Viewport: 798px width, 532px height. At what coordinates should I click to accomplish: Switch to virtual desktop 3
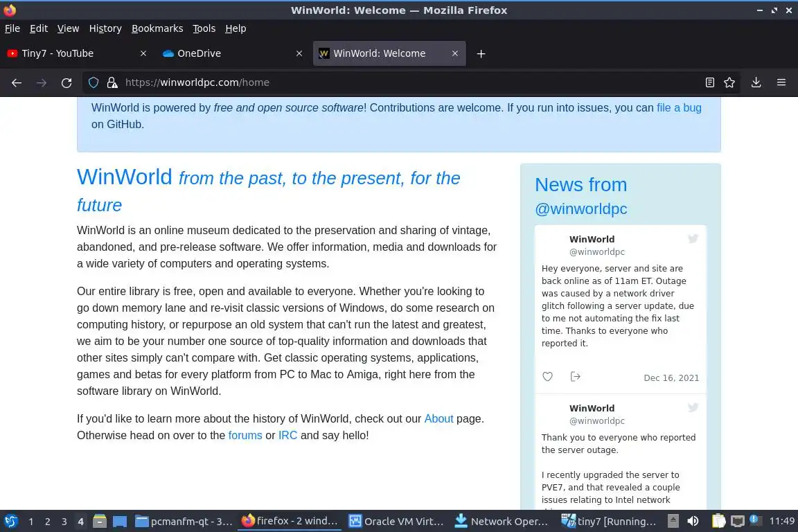[x=64, y=522]
